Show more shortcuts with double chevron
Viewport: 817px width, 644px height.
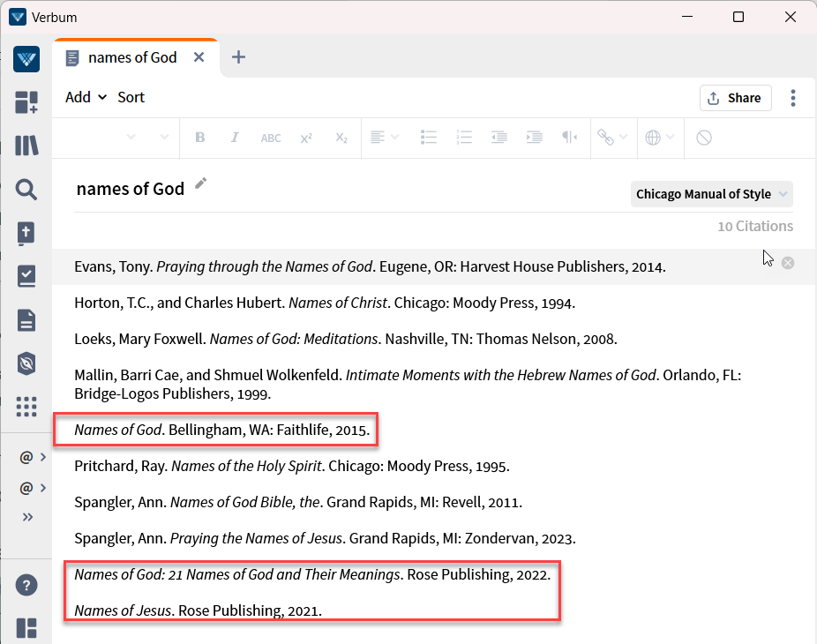(x=27, y=517)
